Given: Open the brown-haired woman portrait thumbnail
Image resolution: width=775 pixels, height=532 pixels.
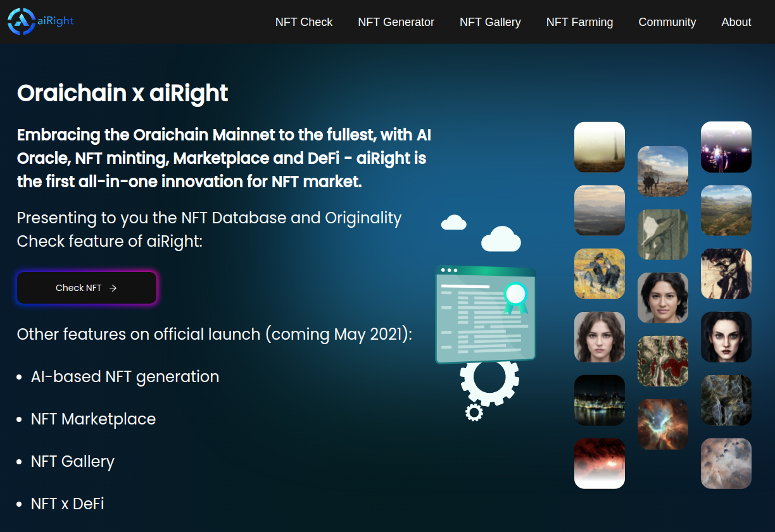Looking at the screenshot, I should coord(600,337).
